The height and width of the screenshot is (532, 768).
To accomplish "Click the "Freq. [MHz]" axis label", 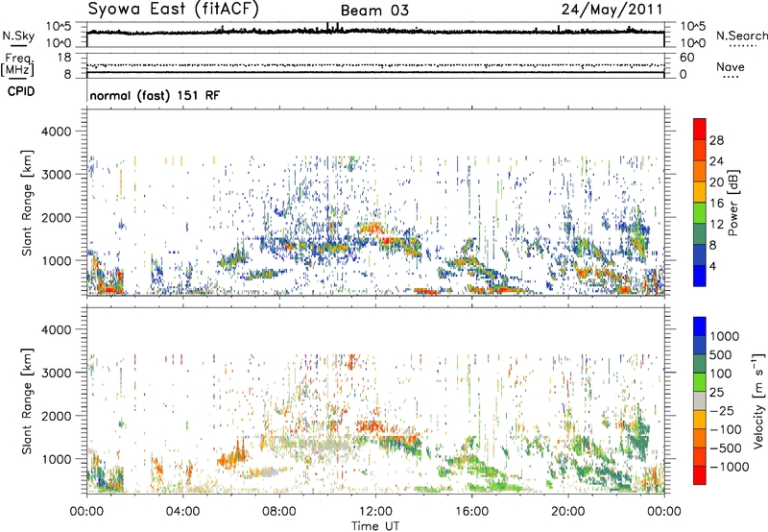I will [17, 65].
